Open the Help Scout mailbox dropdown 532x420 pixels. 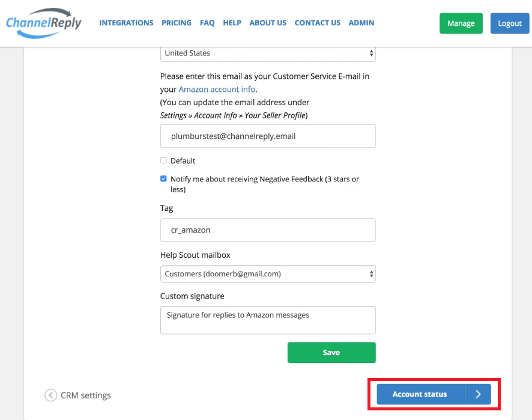pyautogui.click(x=268, y=274)
